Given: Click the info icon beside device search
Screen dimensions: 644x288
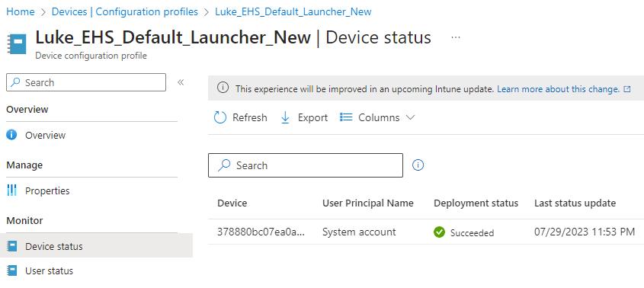Looking at the screenshot, I should coord(418,165).
